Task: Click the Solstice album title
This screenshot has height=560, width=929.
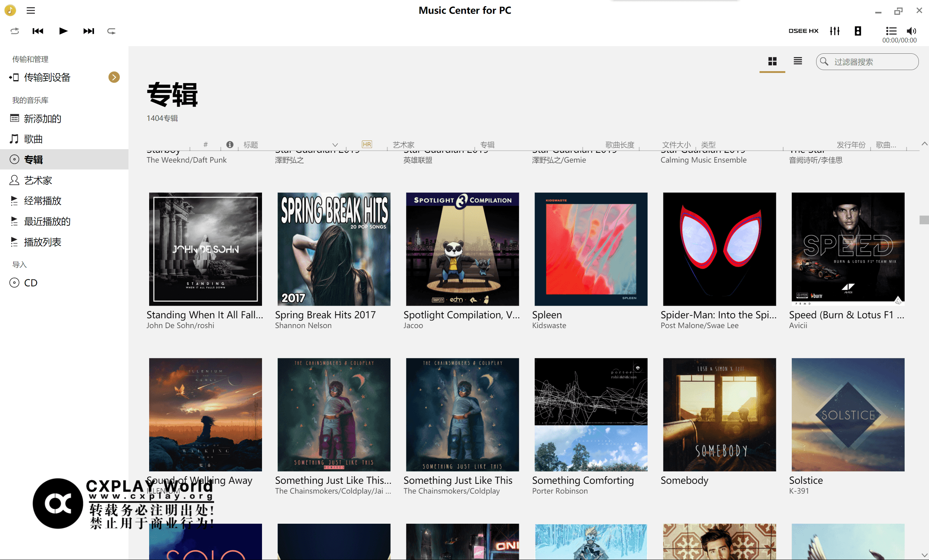Action: (x=806, y=481)
